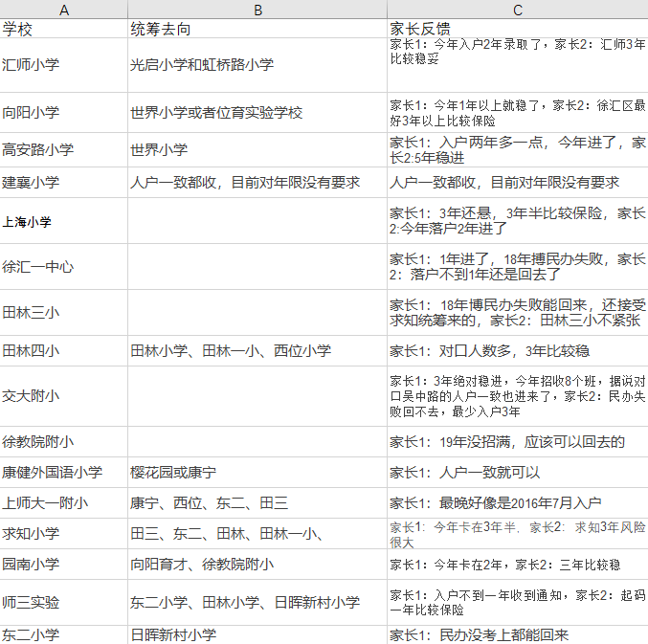Select the cell 师三实验
The image size is (648, 644).
point(63,602)
